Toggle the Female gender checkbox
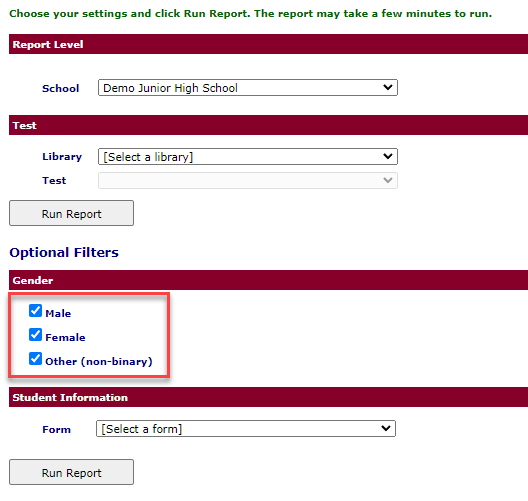 (35, 335)
